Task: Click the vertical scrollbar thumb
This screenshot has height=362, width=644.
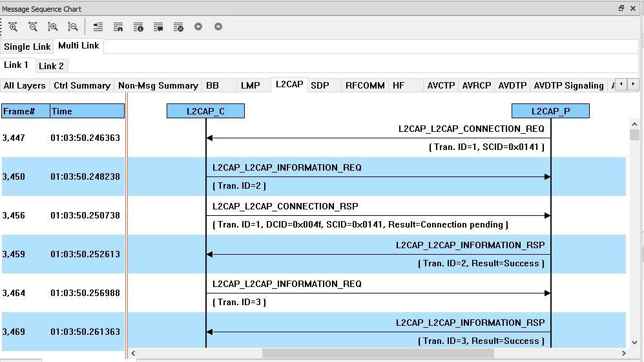Action: (x=634, y=134)
